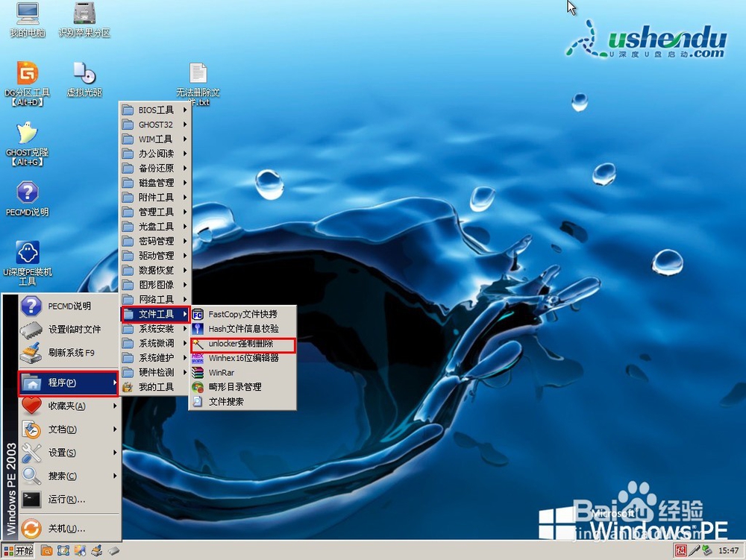Launch WinRar from the file tools submenu
The image size is (746, 560).
[x=224, y=372]
